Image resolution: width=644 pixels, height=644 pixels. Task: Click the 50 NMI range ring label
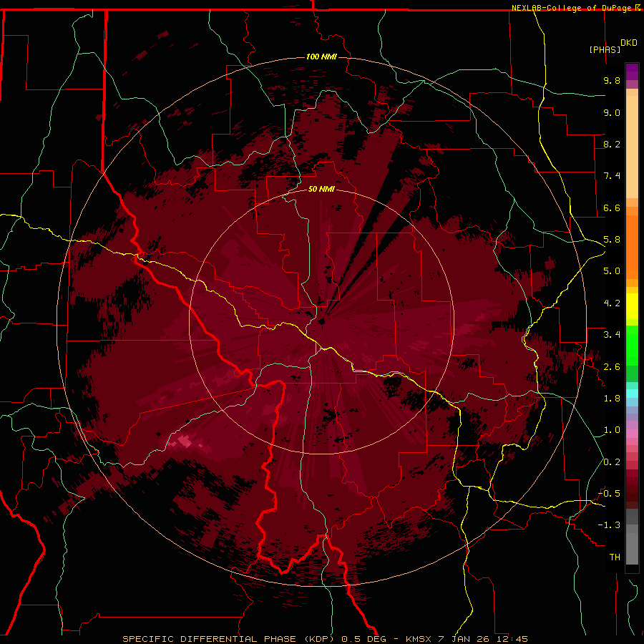click(321, 189)
